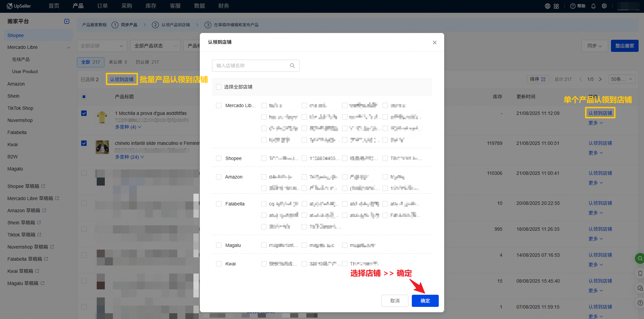Open the 订单 top menu
Image resolution: width=644 pixels, height=319 pixels.
coord(102,6)
